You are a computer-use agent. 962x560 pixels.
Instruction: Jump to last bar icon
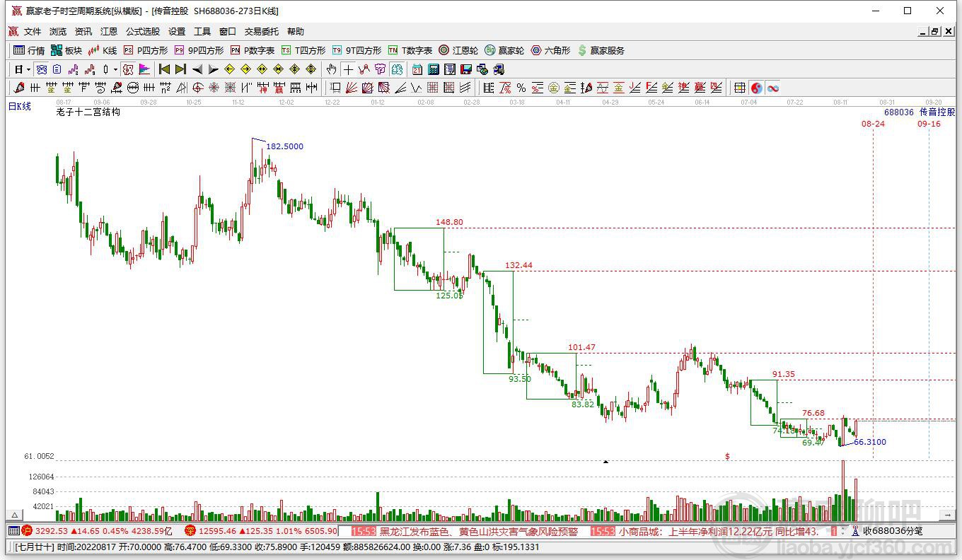[180, 69]
